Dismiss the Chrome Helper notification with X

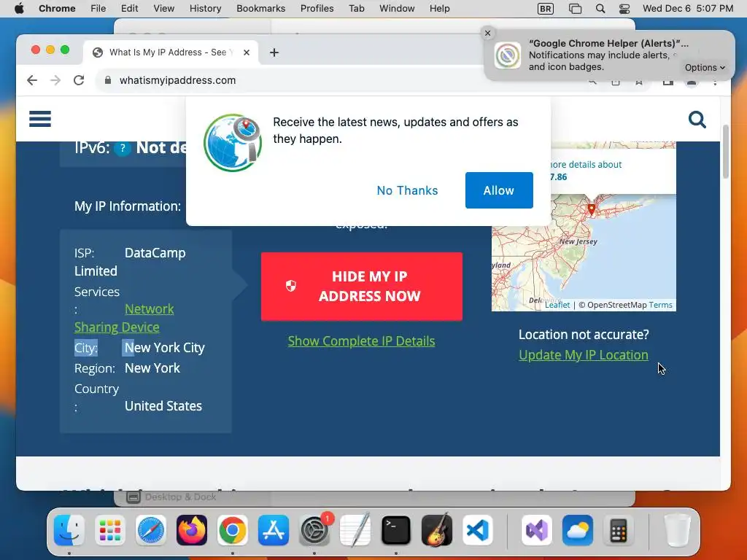pyautogui.click(x=487, y=33)
